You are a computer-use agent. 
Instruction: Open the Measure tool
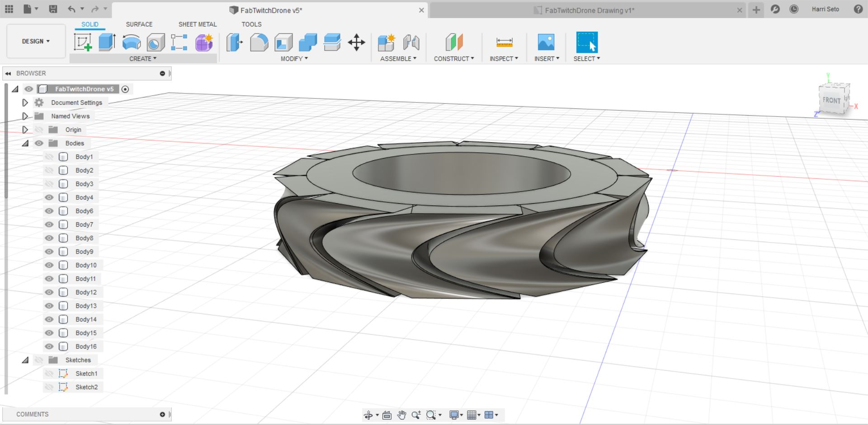504,42
